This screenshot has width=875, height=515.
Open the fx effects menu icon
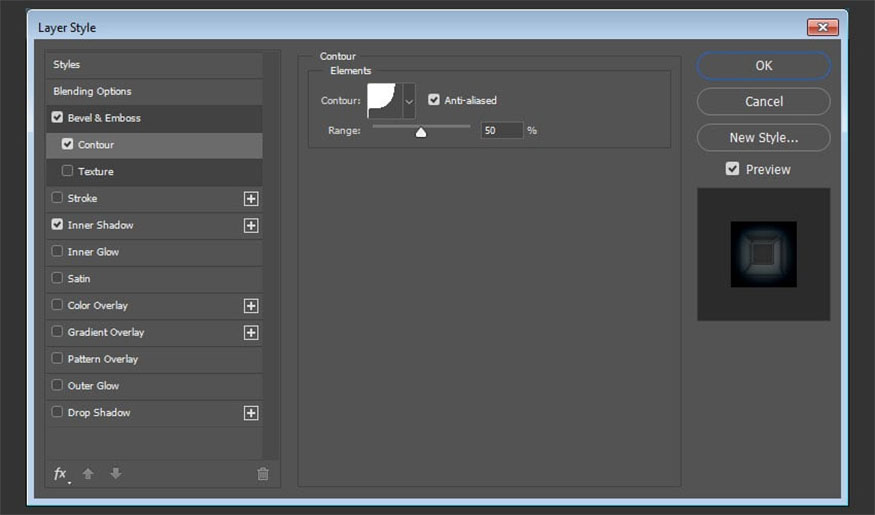(x=61, y=474)
